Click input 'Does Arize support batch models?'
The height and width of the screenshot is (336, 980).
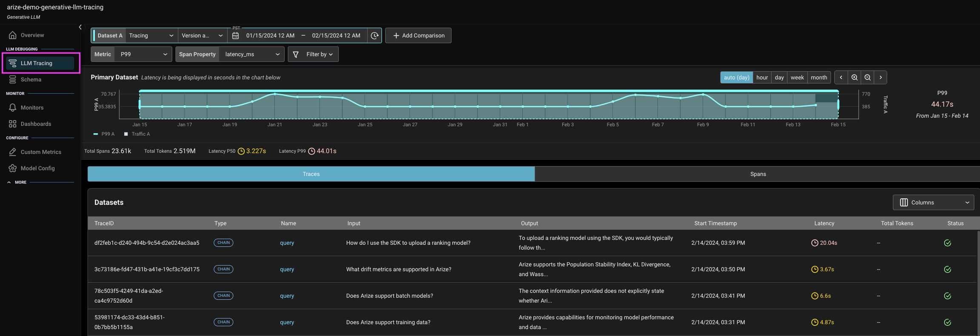[x=390, y=296]
